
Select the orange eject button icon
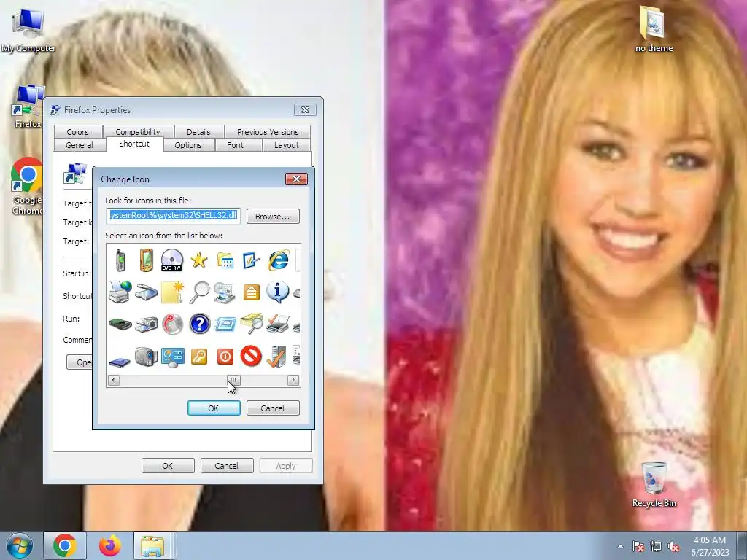tap(251, 292)
